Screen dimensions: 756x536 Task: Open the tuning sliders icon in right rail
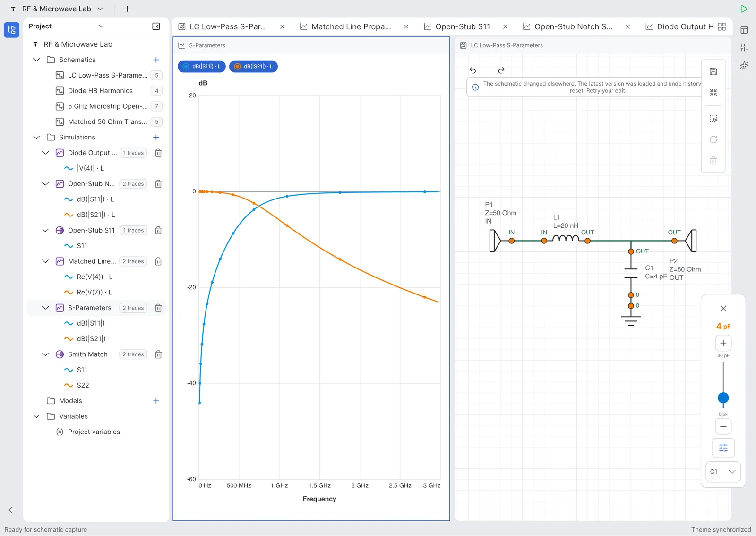(x=744, y=48)
